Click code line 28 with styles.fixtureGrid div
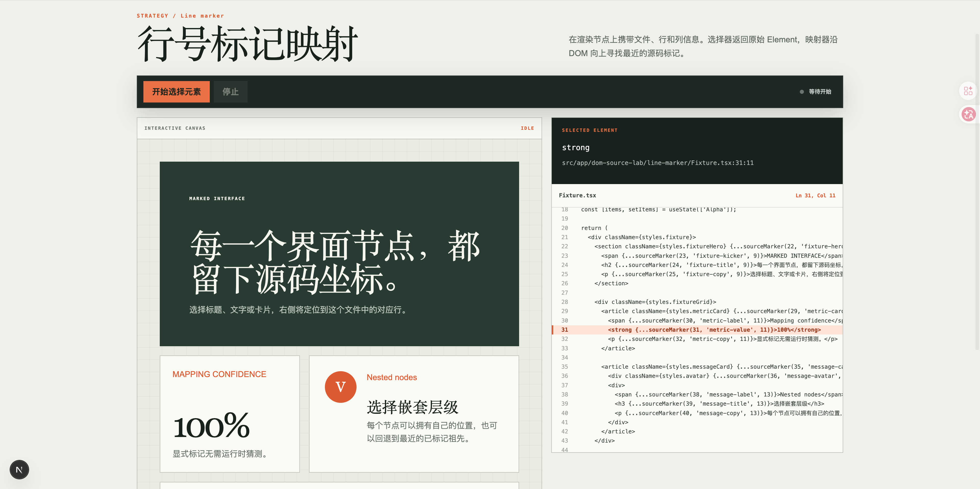The height and width of the screenshot is (489, 980). pyautogui.click(x=697, y=302)
